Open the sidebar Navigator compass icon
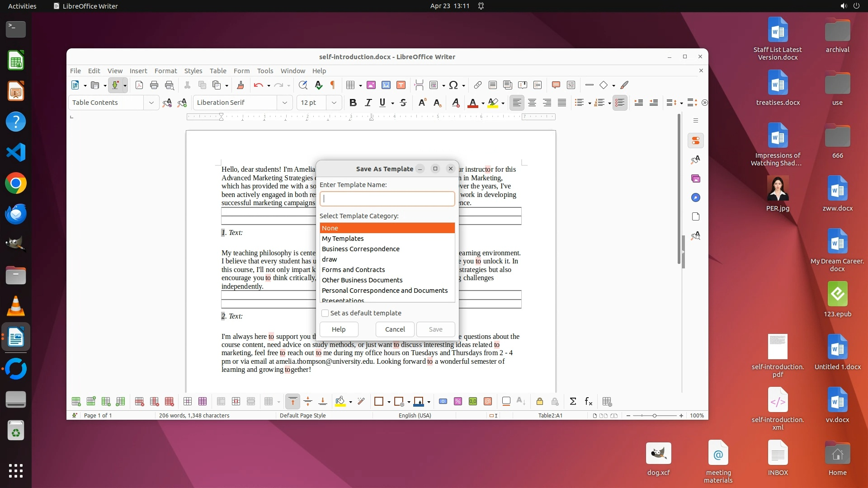 pyautogui.click(x=696, y=197)
